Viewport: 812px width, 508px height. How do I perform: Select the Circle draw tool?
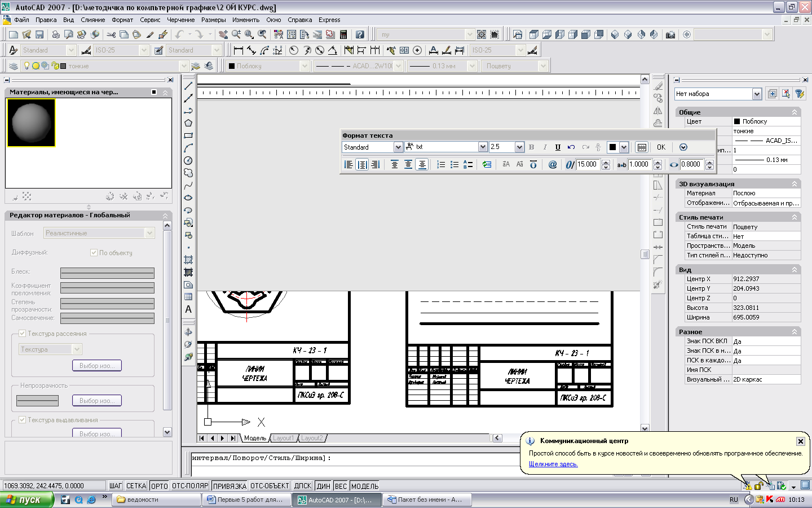pos(188,160)
